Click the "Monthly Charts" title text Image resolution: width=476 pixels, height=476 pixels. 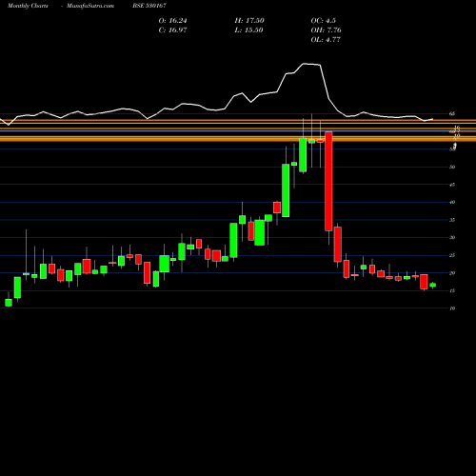(x=28, y=6)
